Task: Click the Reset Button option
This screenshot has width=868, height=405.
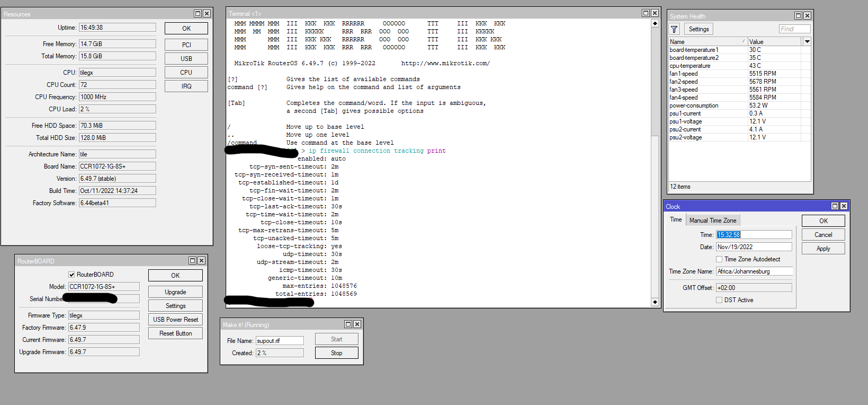Action: point(175,333)
